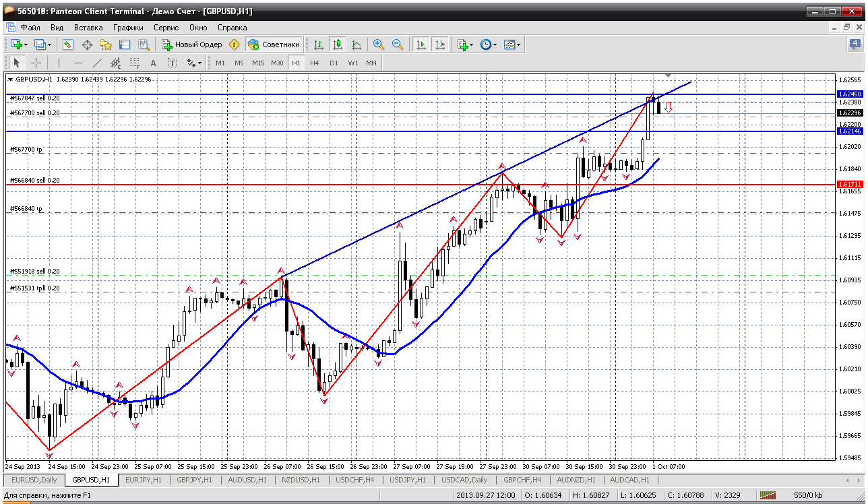Select the Cursor arrow tool
This screenshot has height=504, width=868.
17,63
